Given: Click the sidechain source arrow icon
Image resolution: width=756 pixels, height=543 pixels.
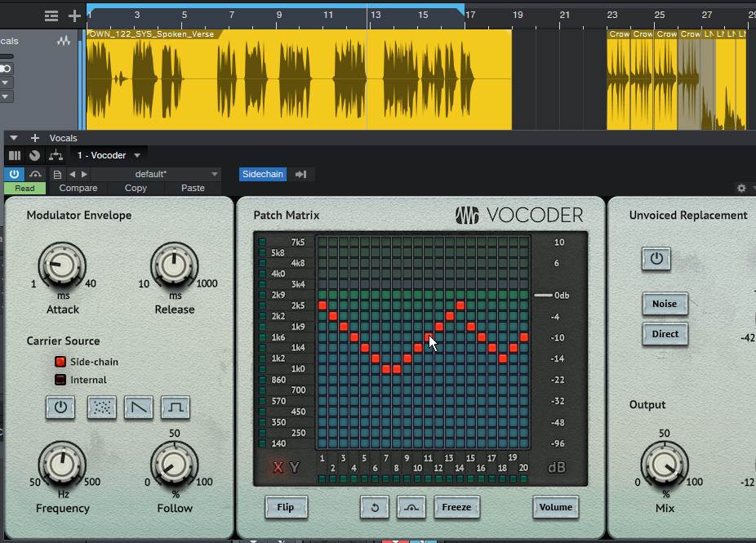Looking at the screenshot, I should pos(300,174).
